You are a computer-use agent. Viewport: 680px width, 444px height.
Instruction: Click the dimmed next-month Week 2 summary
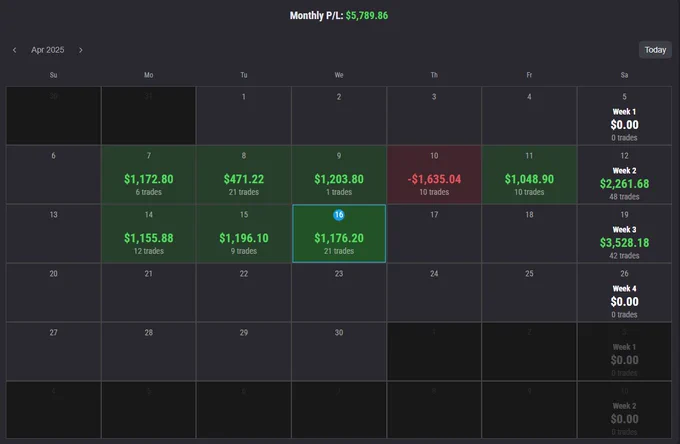624,410
